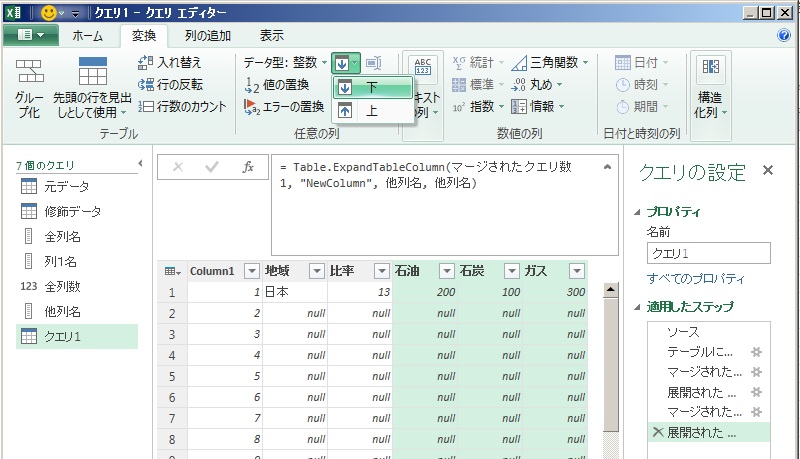Click Replace Errors (エラーの置換)
Screen dimensions: 800x459
(284, 106)
